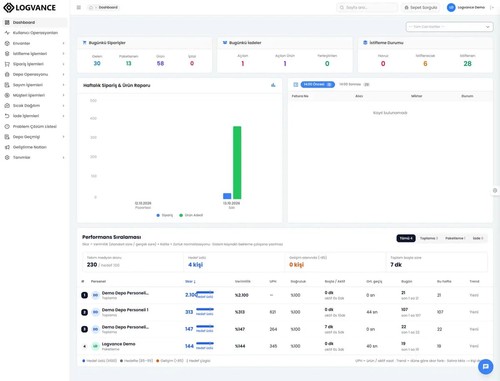Image resolution: width=500 pixels, height=381 pixels.
Task: Open Problem Çözüm Listesi in sidebar
Action: [x=35, y=126]
